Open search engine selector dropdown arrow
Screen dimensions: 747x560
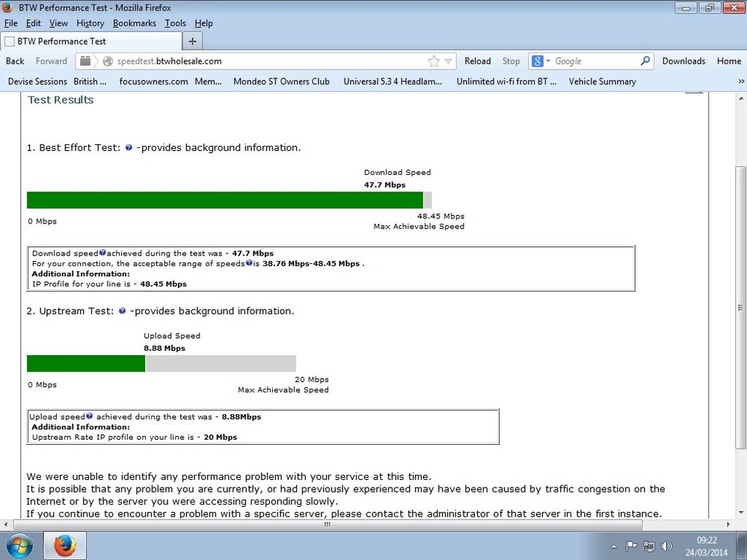(x=548, y=61)
